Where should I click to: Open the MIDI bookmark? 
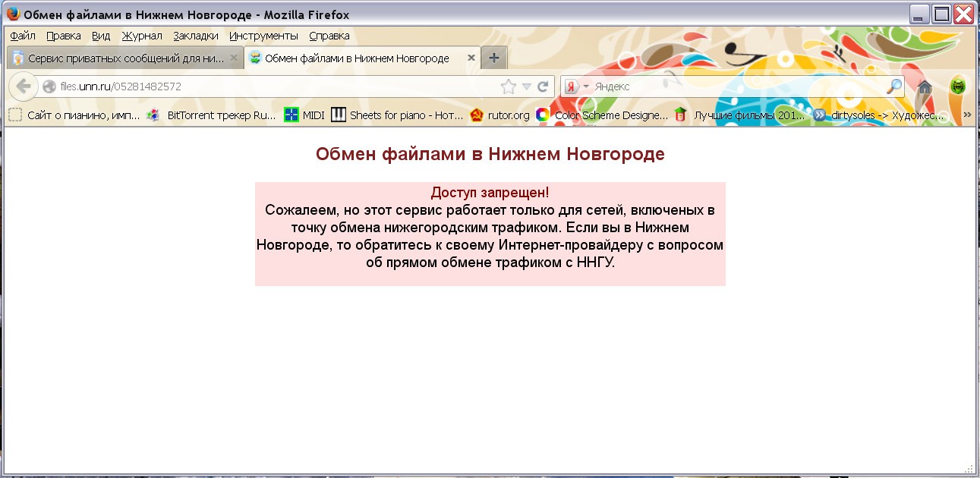(304, 115)
